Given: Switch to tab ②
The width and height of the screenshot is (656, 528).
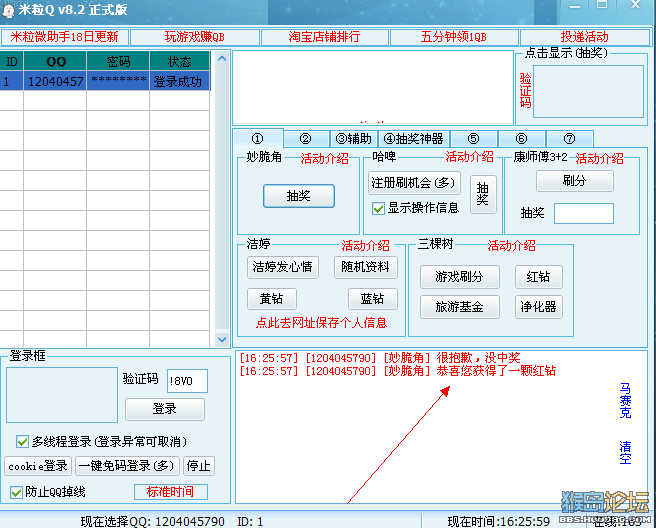Looking at the screenshot, I should pyautogui.click(x=305, y=138).
